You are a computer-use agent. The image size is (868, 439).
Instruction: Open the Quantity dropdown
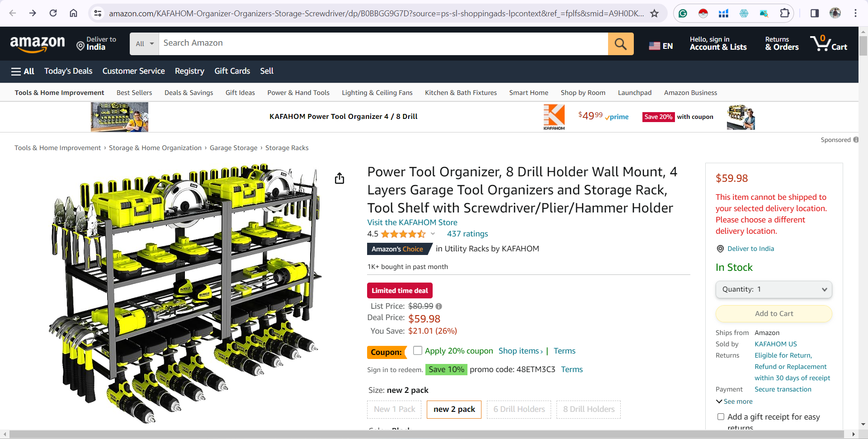pyautogui.click(x=774, y=289)
